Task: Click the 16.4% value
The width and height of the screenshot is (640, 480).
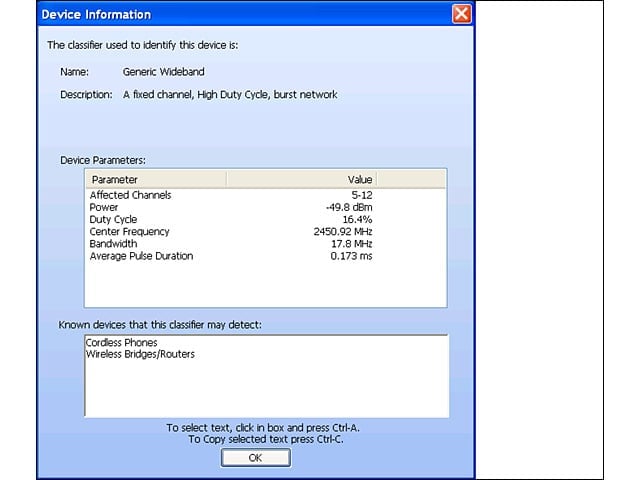Action: 357,220
